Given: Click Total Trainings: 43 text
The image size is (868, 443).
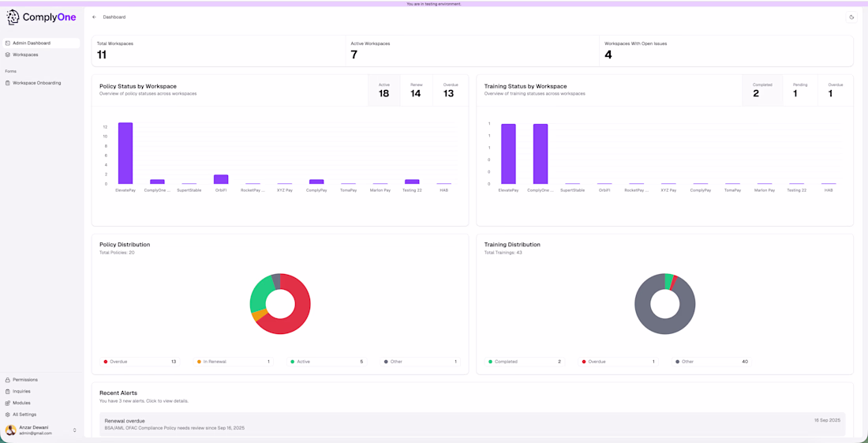Looking at the screenshot, I should click(x=503, y=253).
